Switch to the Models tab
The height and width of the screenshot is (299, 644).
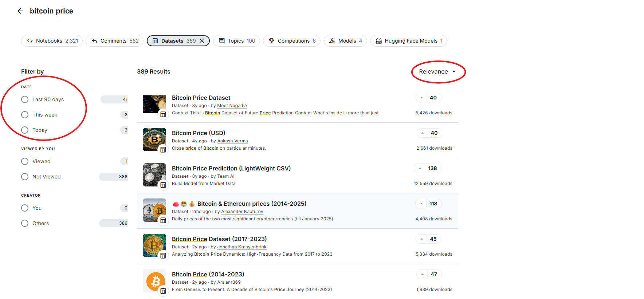[345, 41]
